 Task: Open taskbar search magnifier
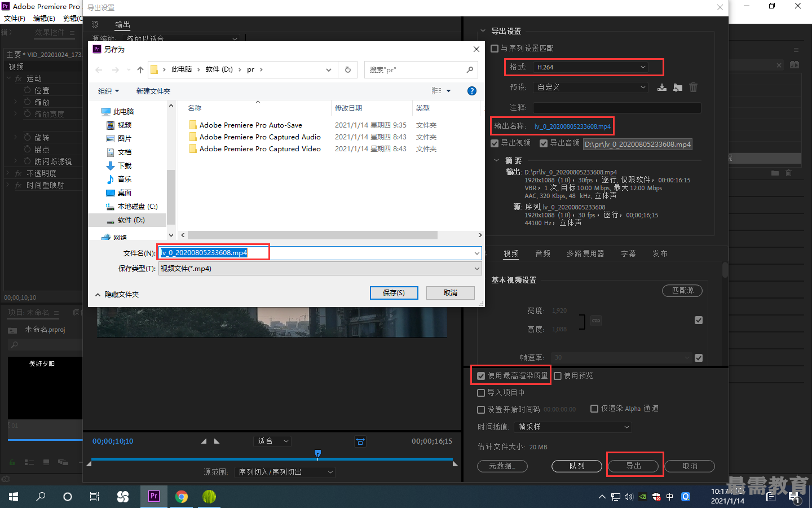(x=41, y=497)
